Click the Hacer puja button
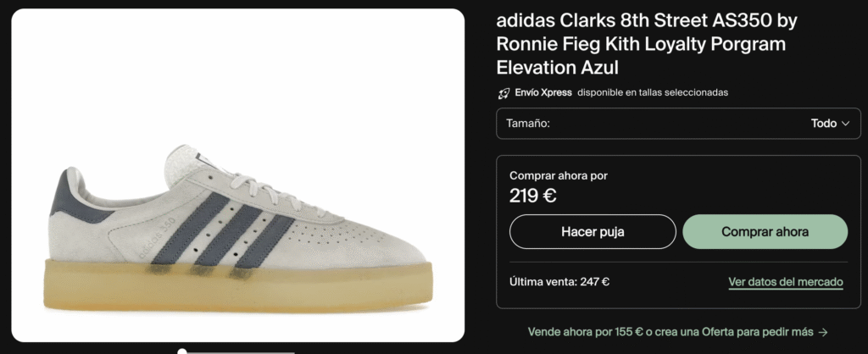 (x=593, y=232)
